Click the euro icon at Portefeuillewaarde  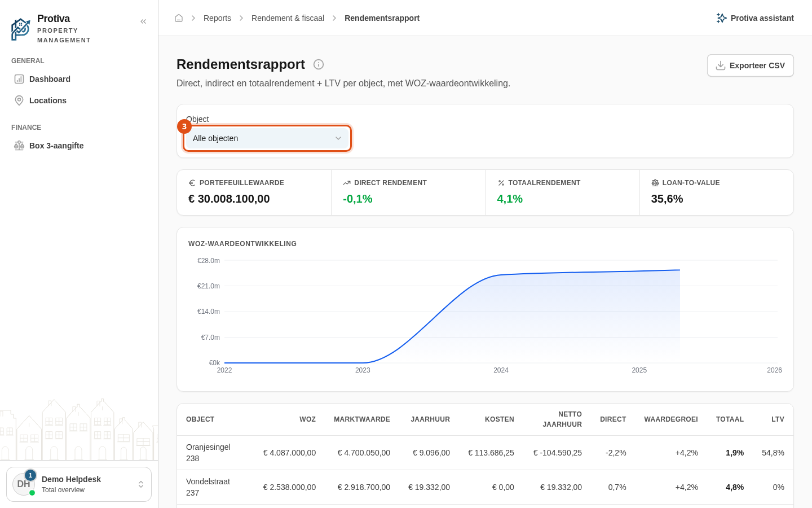(192, 183)
